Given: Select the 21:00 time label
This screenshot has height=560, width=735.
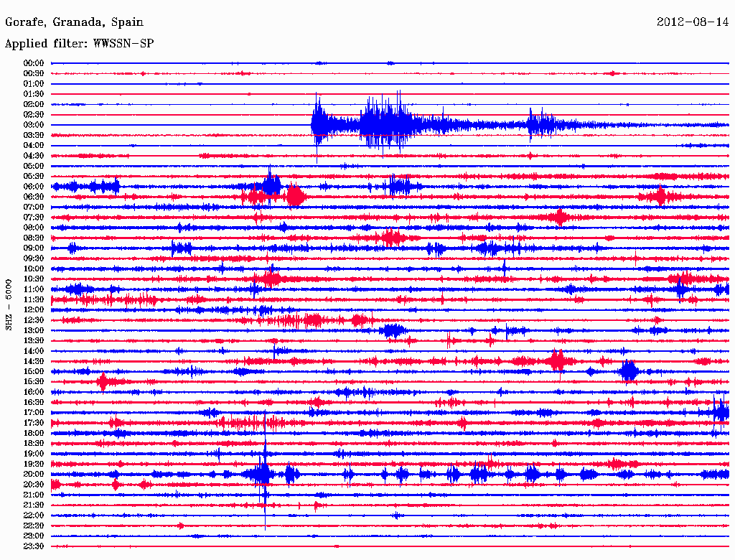Looking at the screenshot, I should [x=33, y=495].
